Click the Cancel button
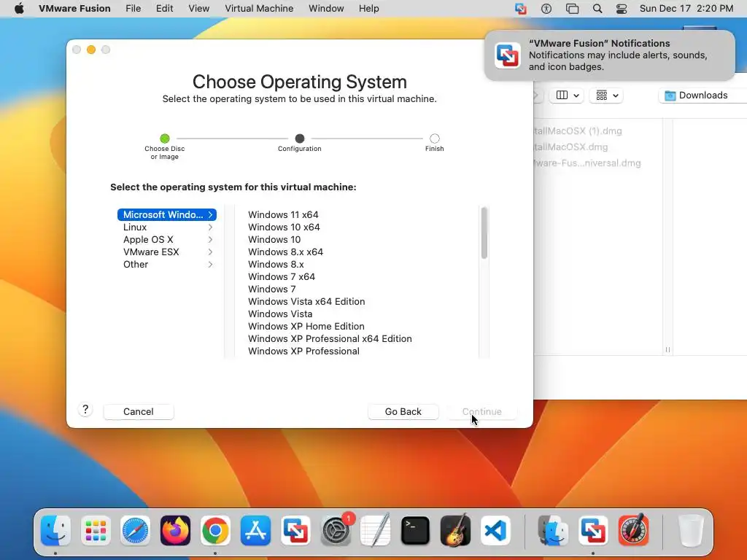 139,411
